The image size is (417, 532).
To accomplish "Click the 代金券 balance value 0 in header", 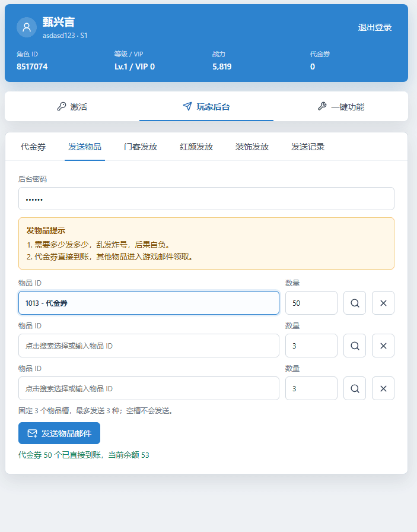I will 313,66.
